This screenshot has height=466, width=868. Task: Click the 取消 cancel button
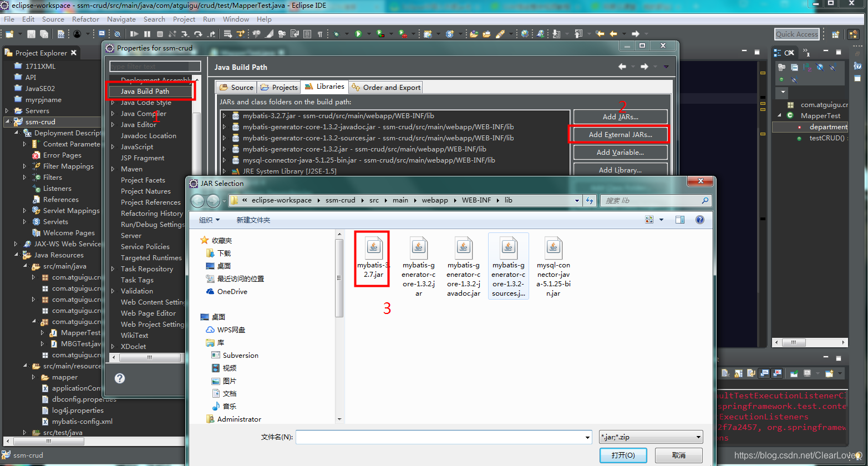click(678, 455)
